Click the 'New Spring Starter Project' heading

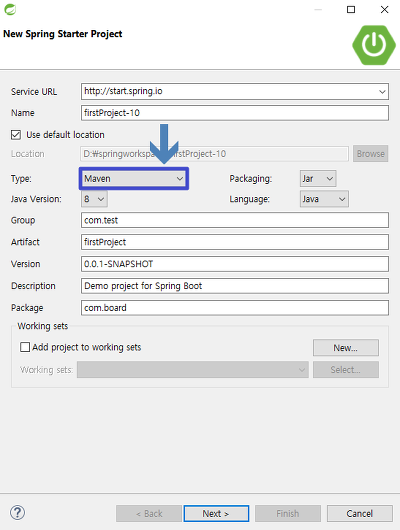63,34
